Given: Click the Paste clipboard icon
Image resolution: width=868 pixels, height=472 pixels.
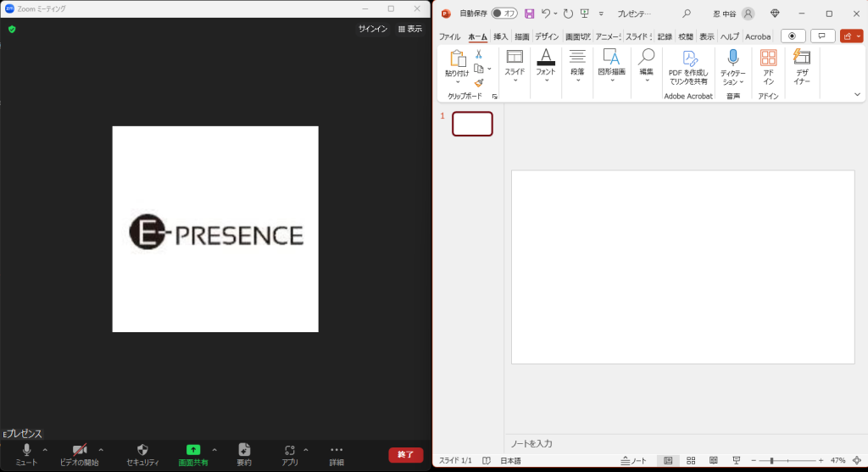Looking at the screenshot, I should point(457,58).
